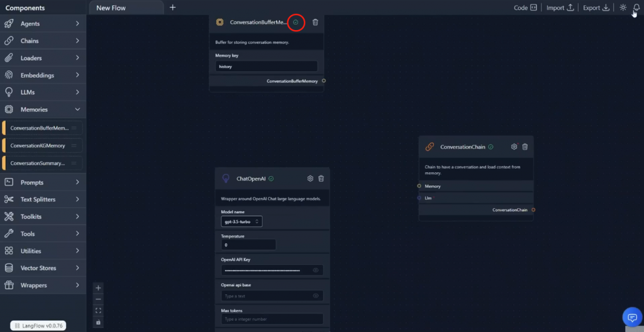Click the Utilities grid icon
This screenshot has width=644, height=332.
(x=9, y=251)
